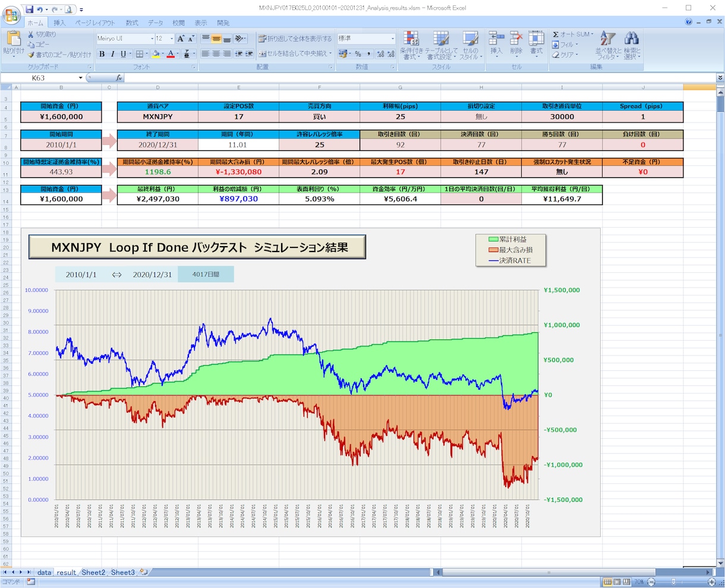Expand the number format 標準 dropdown
Viewport: 725px width, 588px height.
tap(392, 39)
